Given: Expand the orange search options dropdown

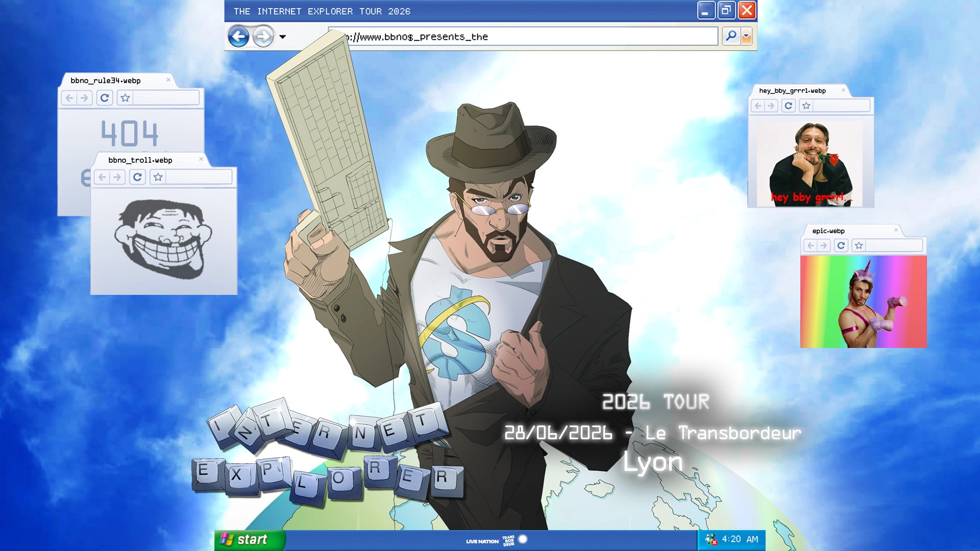Looking at the screenshot, I should [x=747, y=36].
